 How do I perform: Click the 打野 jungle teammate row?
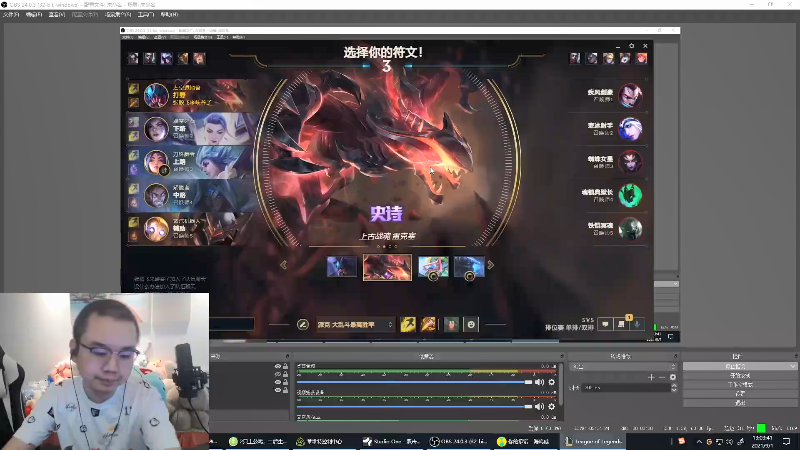(x=191, y=95)
